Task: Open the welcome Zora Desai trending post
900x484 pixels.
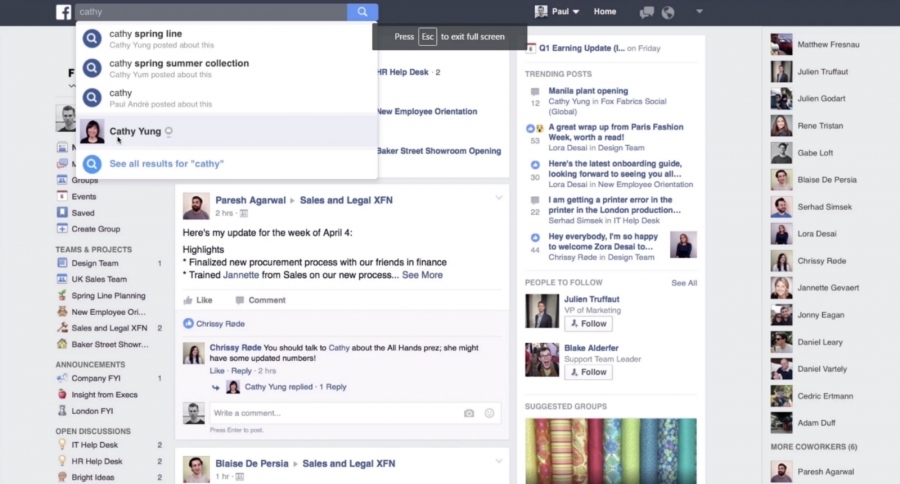Action: coord(603,242)
